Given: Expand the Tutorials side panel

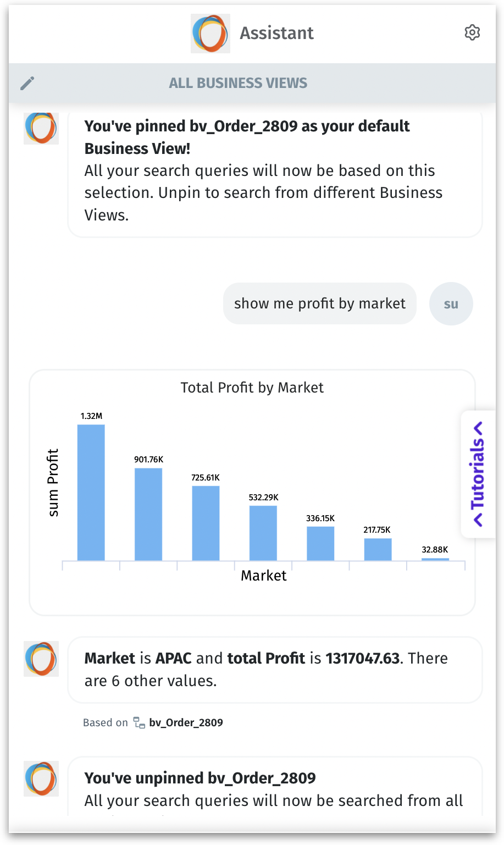Looking at the screenshot, I should pos(478,473).
